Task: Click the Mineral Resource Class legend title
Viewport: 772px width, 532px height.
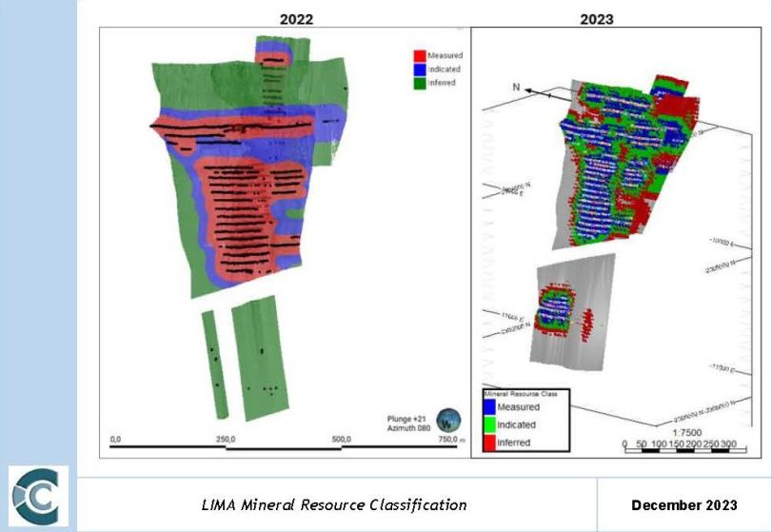Action: coord(521,393)
